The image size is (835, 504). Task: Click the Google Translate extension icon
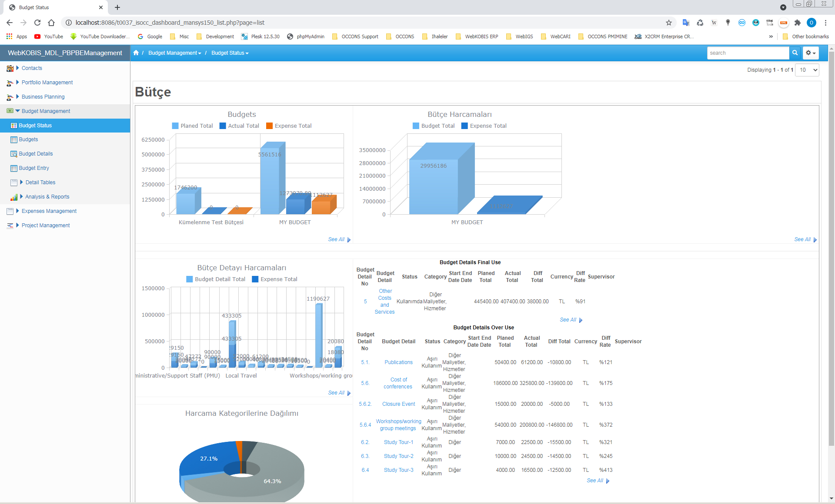pyautogui.click(x=686, y=23)
